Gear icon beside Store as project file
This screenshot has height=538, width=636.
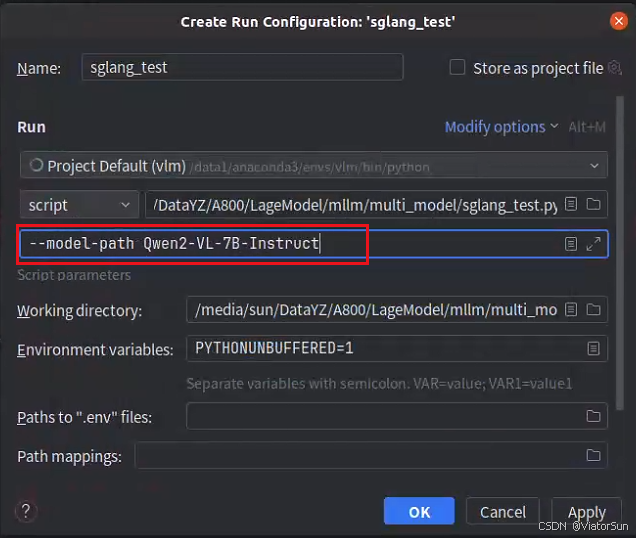615,67
